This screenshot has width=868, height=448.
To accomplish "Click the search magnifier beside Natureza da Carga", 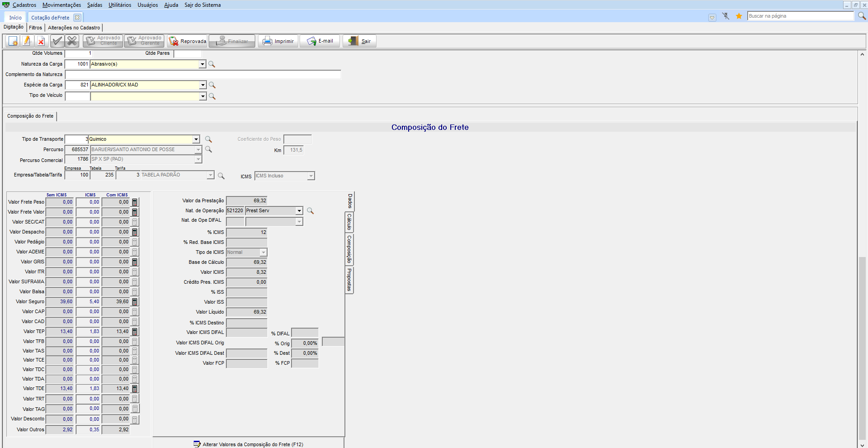I will 212,64.
